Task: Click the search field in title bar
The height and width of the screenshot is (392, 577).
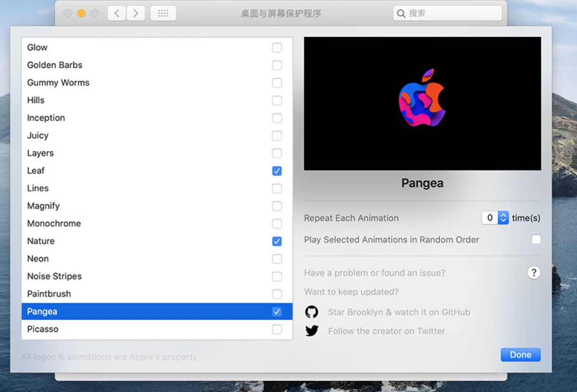Action: tap(447, 13)
